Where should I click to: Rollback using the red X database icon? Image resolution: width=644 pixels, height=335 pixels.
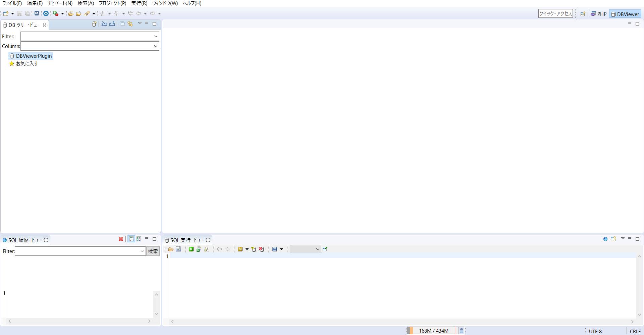(262, 249)
